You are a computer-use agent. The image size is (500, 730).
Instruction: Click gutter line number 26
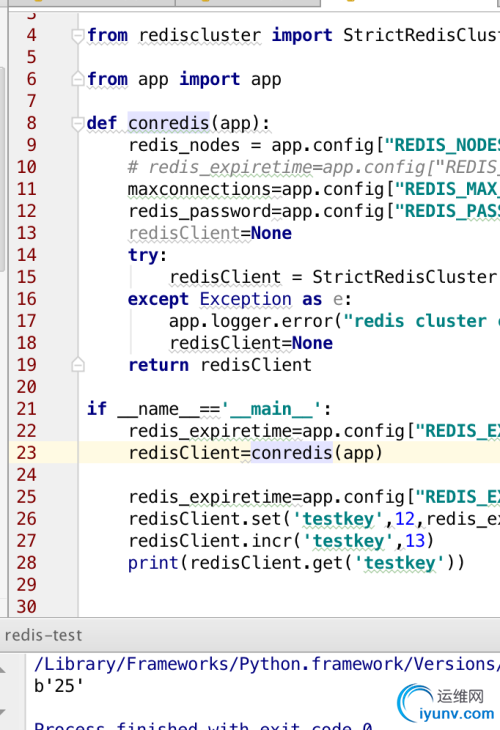27,519
